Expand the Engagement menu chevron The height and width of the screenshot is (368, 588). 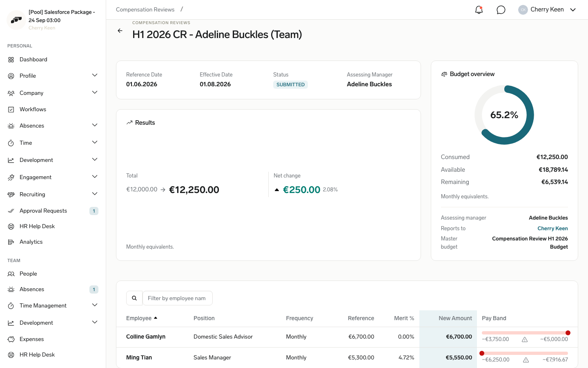(95, 177)
